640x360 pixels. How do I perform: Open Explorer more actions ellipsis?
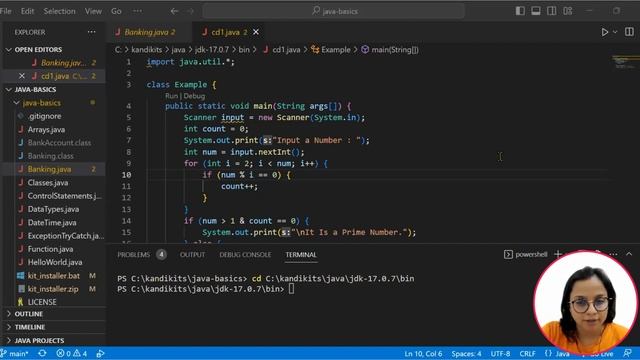tap(91, 32)
